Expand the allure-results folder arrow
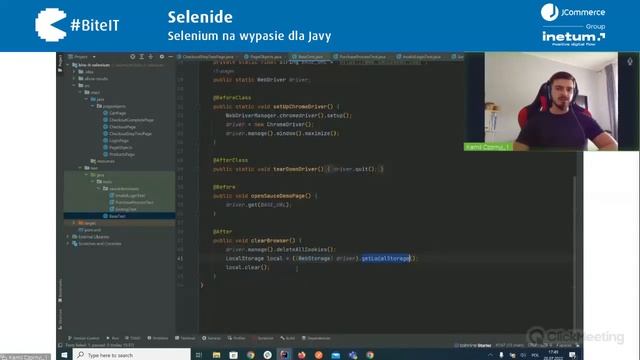640x360 pixels. click(74, 78)
